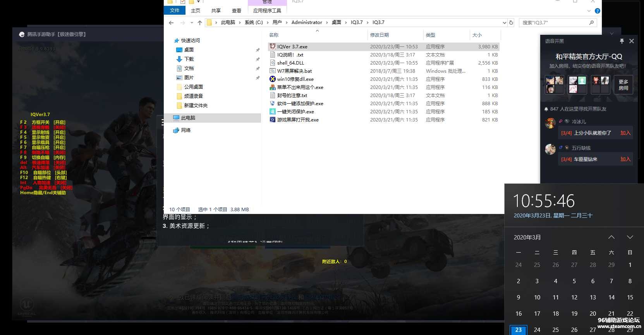Open Explorer help question mark icon
The image size is (644, 335).
click(597, 11)
